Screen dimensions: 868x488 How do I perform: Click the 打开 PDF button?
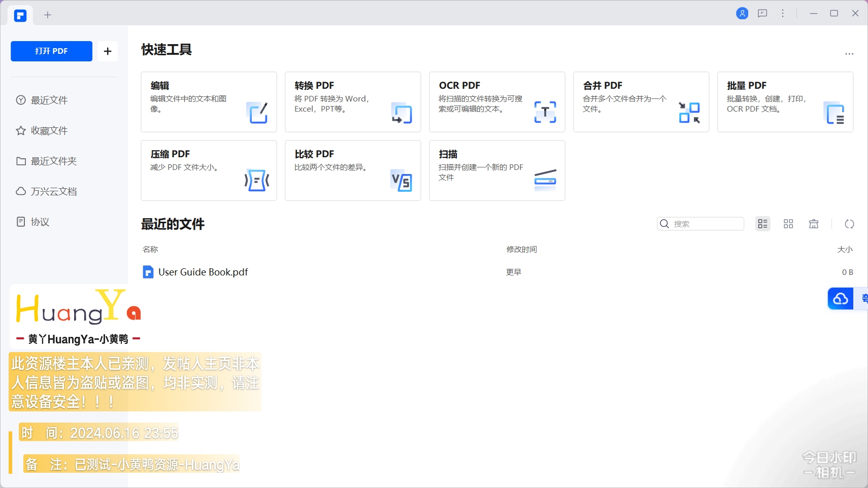51,51
